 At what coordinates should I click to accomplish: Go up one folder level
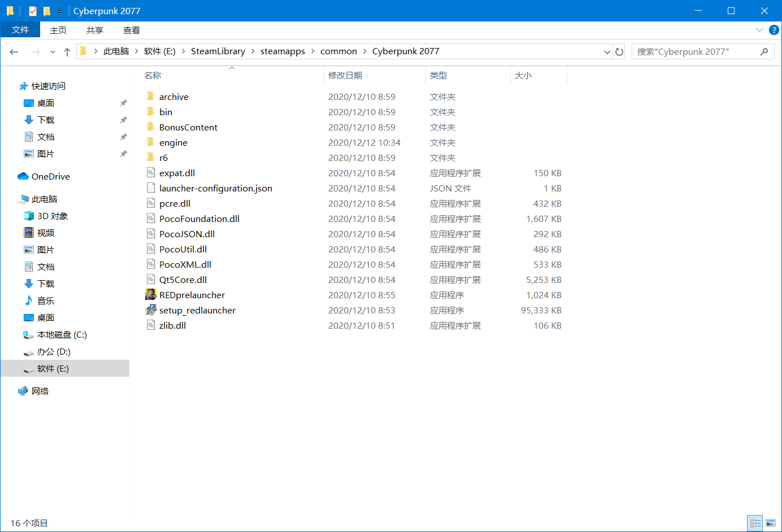tap(67, 51)
